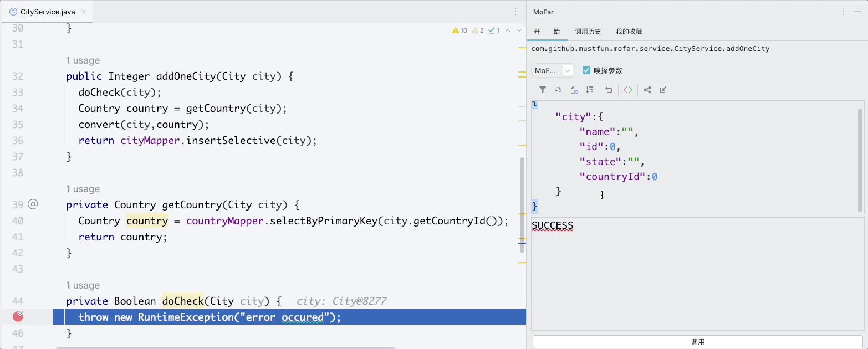Click the file settings icon in MoFar toolbar
Viewport: 868px width, 349px height.
[x=574, y=90]
